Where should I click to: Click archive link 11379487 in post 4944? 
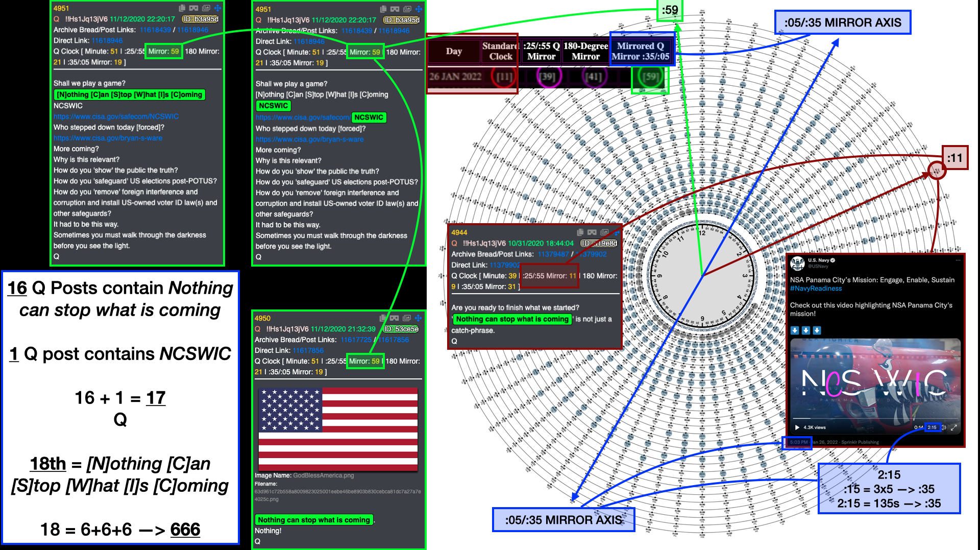coord(553,254)
